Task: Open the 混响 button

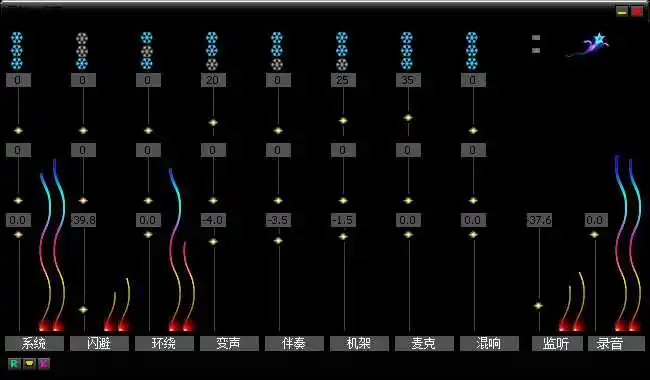Action: [489, 344]
